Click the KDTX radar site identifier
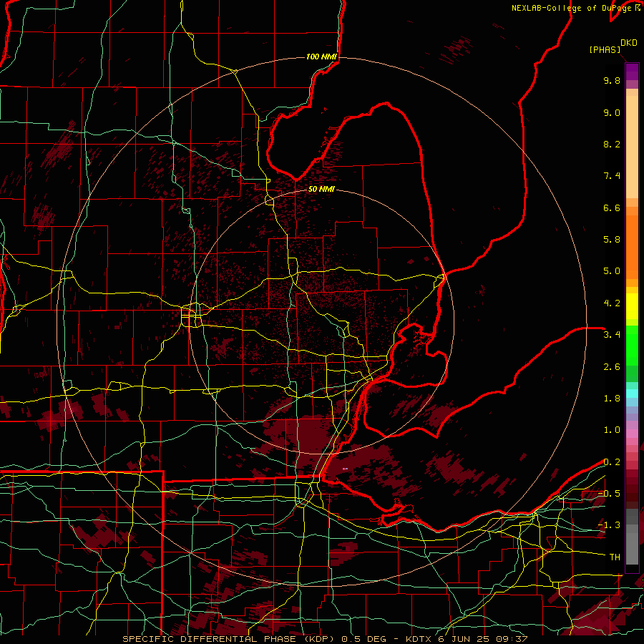This screenshot has height=644, width=644. coord(419,639)
